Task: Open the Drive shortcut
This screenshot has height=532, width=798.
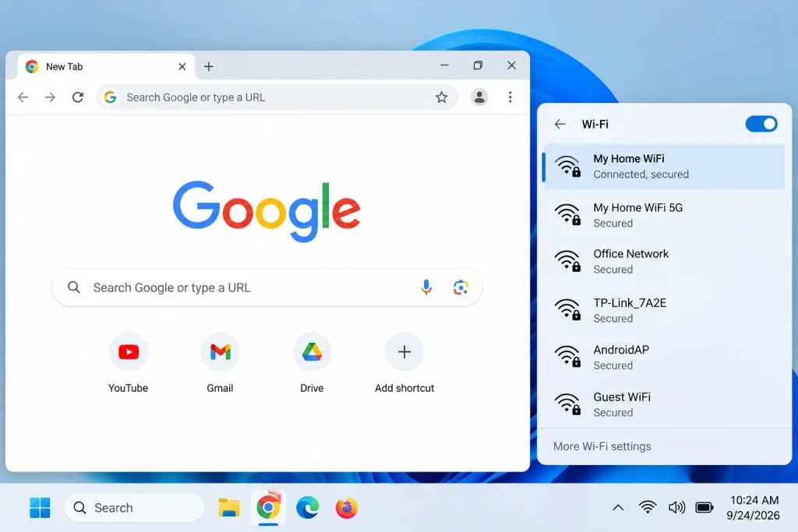Action: 312,363
